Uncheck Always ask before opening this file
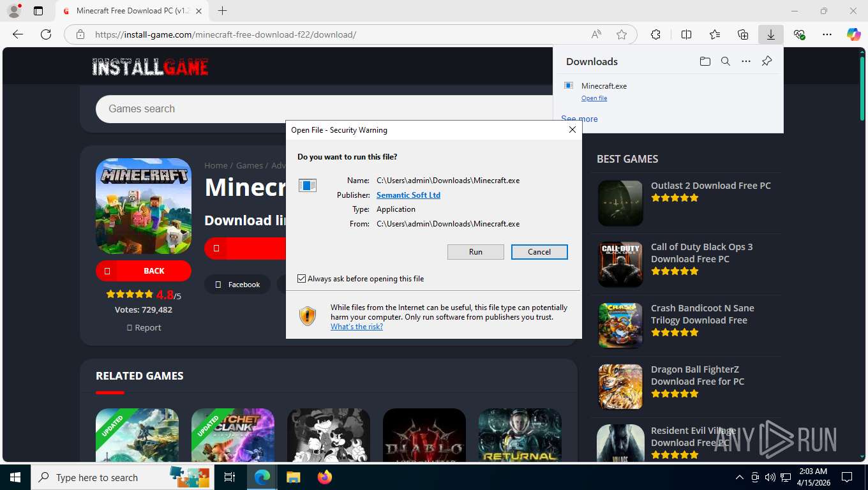 [x=302, y=279]
